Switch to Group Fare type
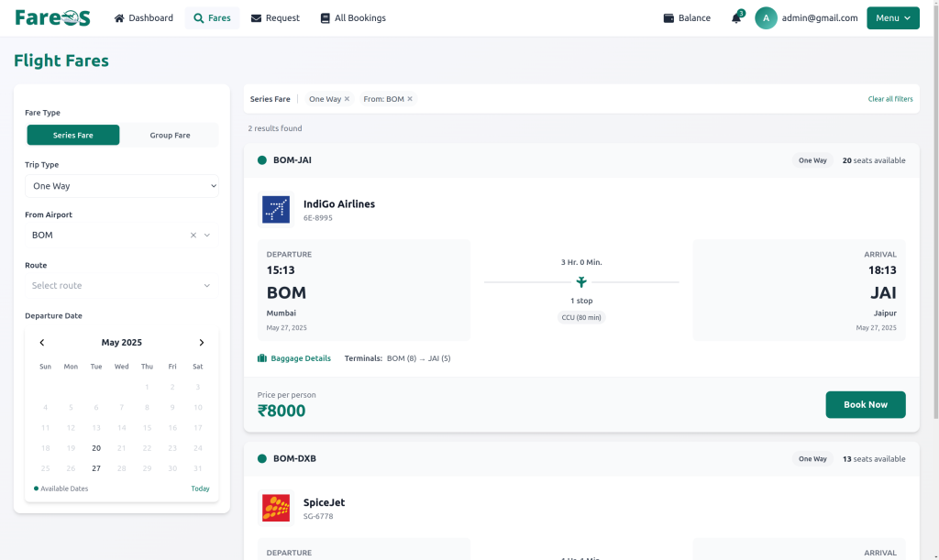This screenshot has height=560, width=939. (x=170, y=136)
